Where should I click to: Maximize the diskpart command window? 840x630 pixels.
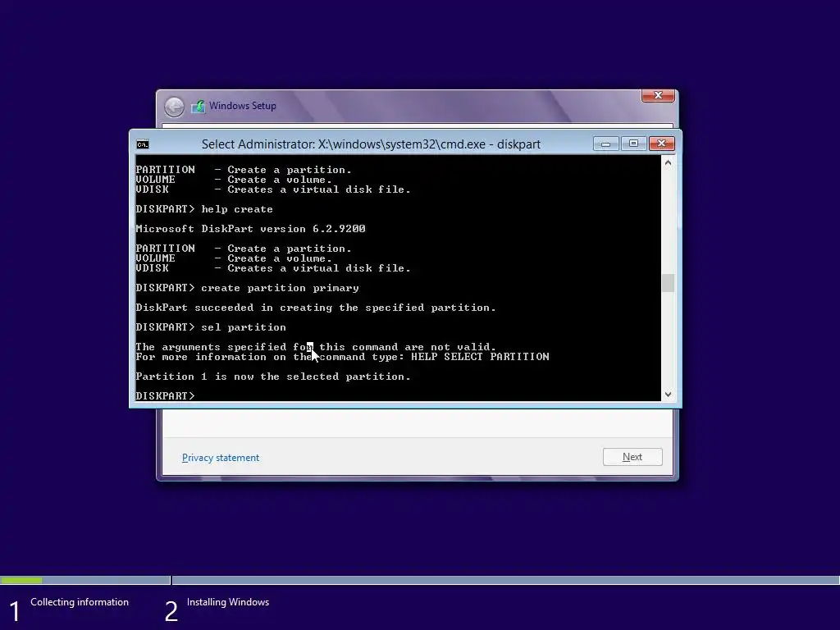coord(633,144)
